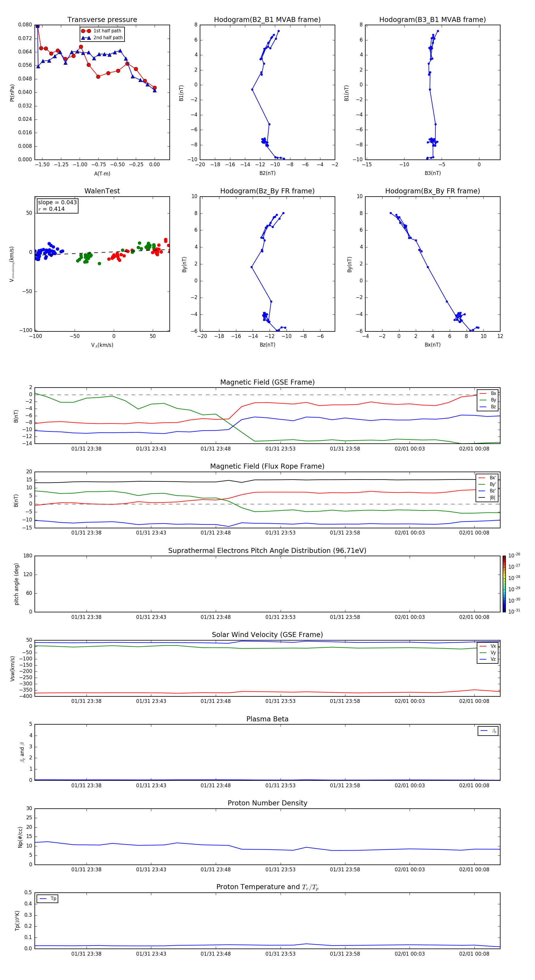Click the dashed fit line in WalenTest plot
The width and height of the screenshot is (535, 980).
102,253
